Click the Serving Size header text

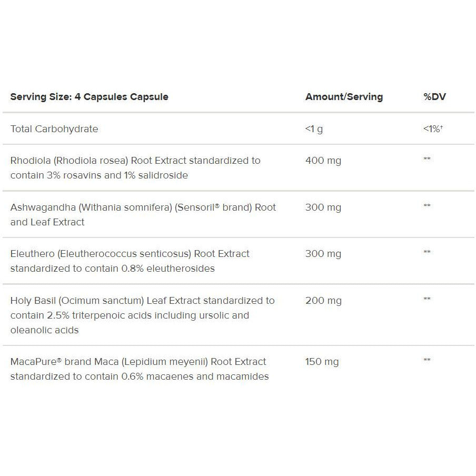click(90, 97)
